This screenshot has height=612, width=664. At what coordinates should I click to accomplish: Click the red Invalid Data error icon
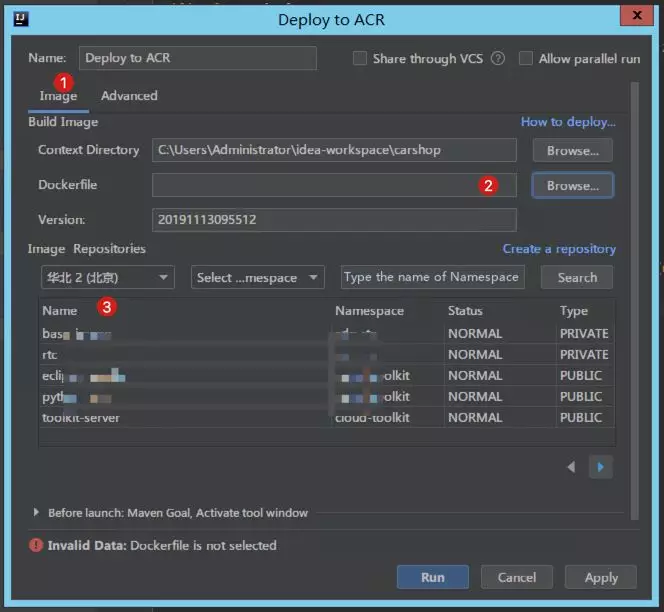(36, 545)
